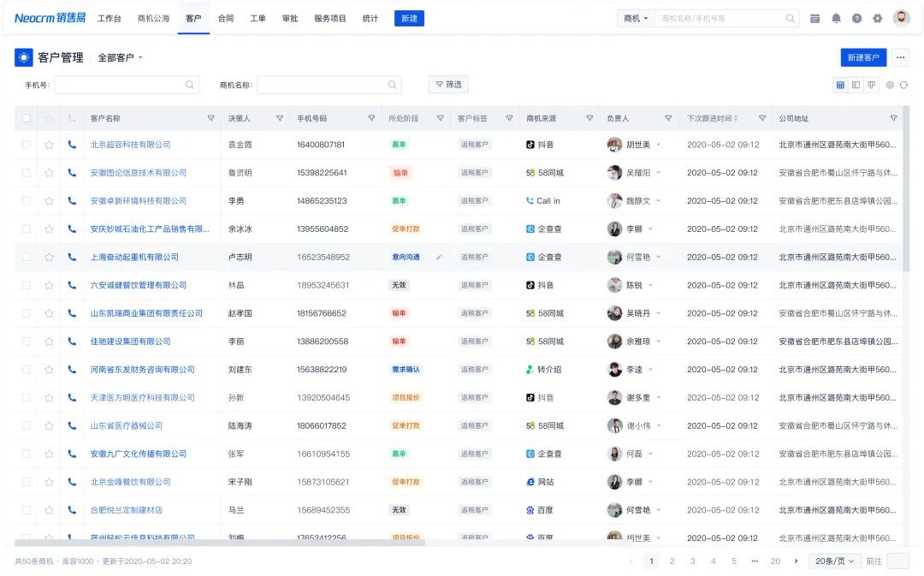Check the 北京超容科技有限公司 row

click(x=26, y=145)
